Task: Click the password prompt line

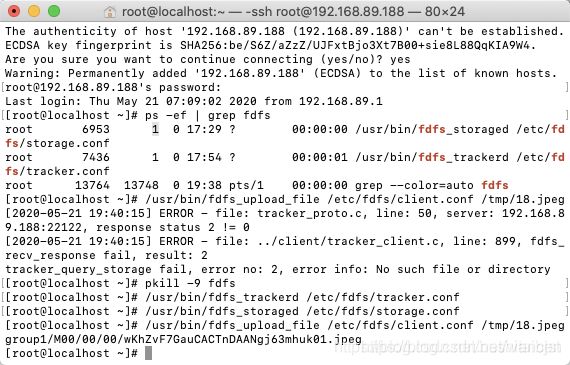Action: 113,87
